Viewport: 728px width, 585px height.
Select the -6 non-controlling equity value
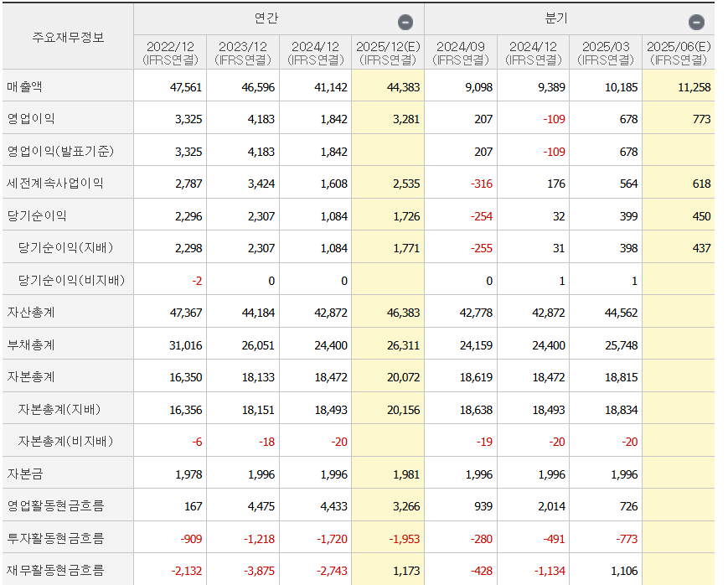(x=197, y=443)
